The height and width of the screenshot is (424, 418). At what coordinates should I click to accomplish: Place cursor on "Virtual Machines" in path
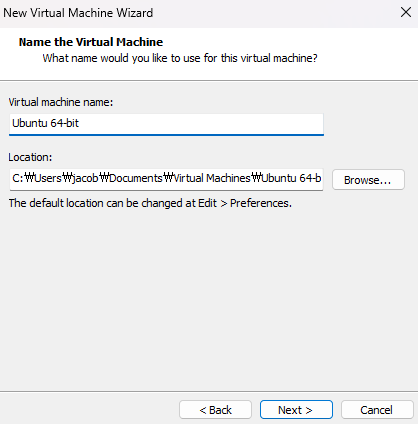212,178
